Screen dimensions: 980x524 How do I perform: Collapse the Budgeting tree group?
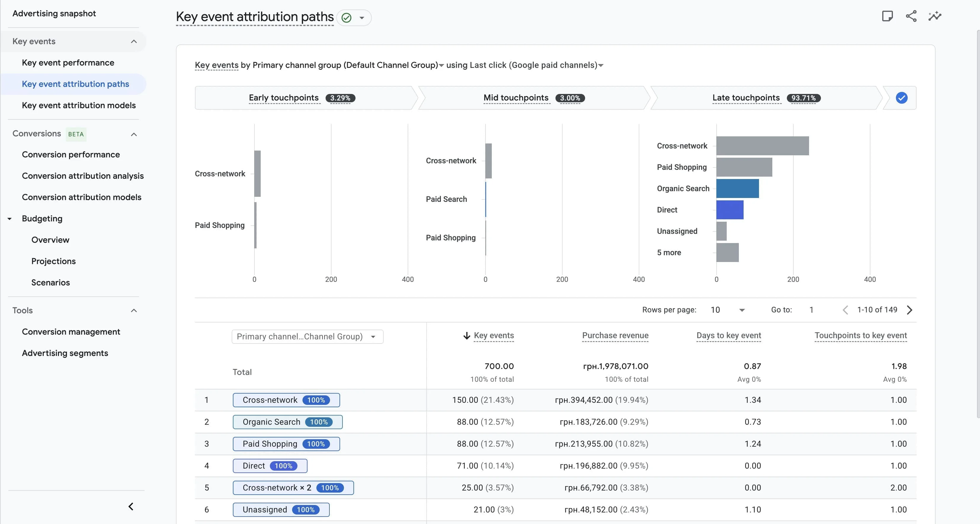click(x=9, y=219)
